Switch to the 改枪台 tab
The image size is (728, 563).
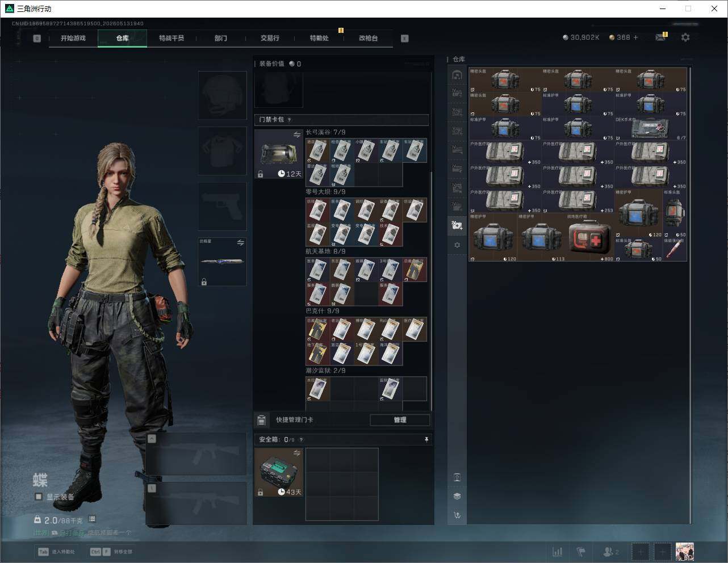[x=368, y=38]
